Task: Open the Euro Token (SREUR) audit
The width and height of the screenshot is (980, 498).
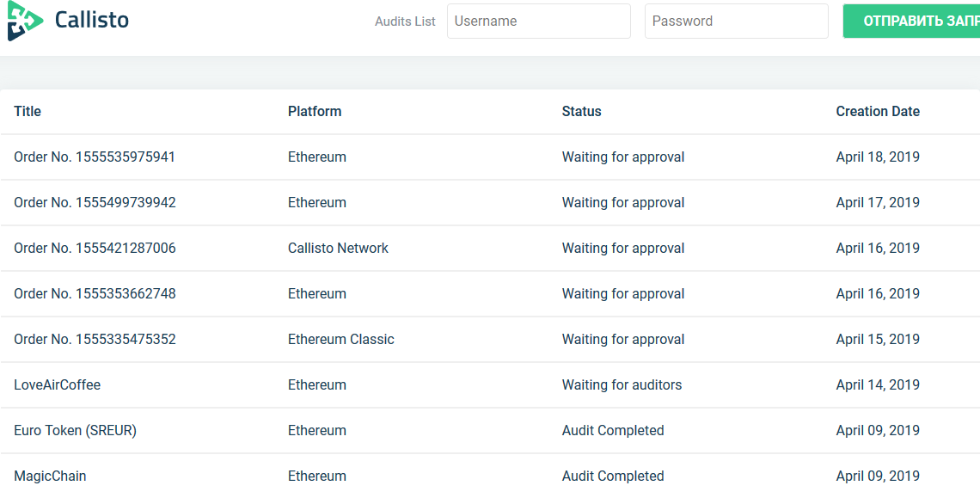Action: pos(75,431)
